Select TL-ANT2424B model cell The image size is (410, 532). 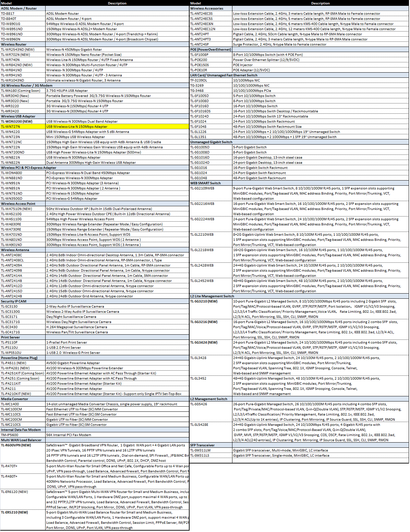point(23,296)
